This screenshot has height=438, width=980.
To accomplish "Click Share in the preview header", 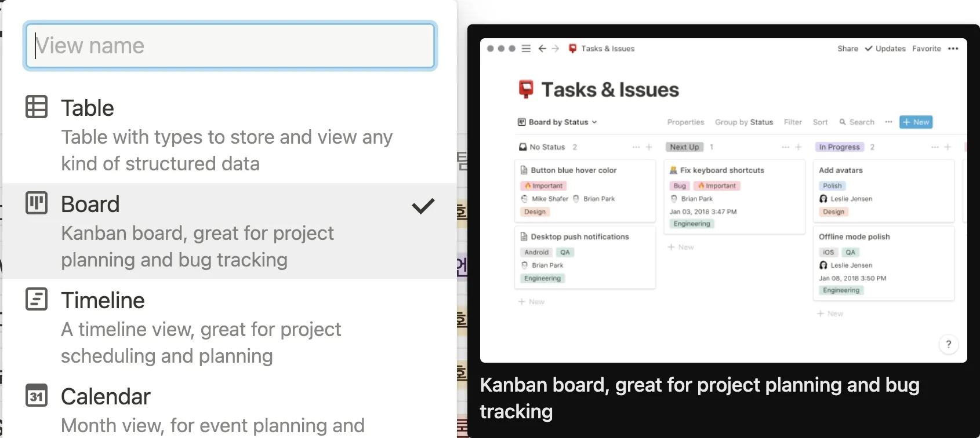I will [x=847, y=49].
